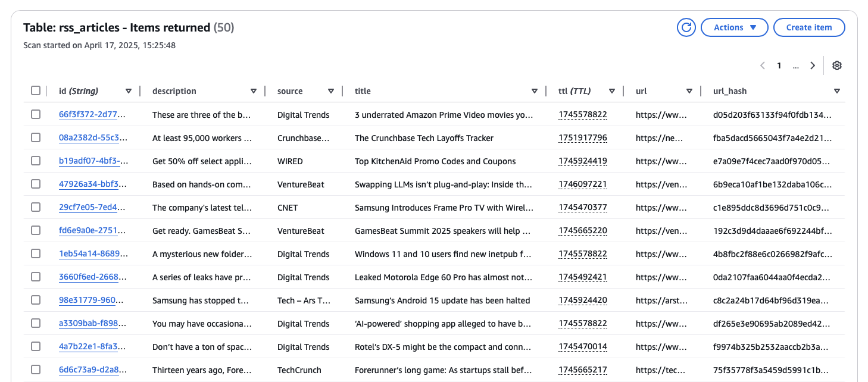
Task: Open item 1eb54a14-8689 link
Action: [x=93, y=254]
